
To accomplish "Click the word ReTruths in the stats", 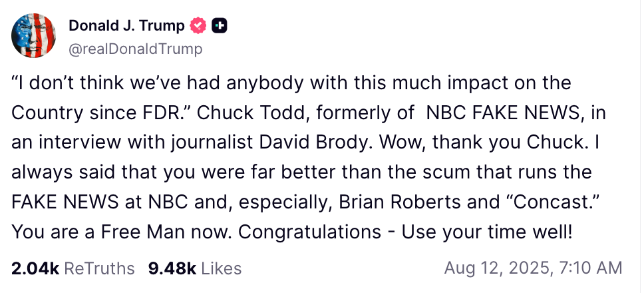I will tap(99, 268).
